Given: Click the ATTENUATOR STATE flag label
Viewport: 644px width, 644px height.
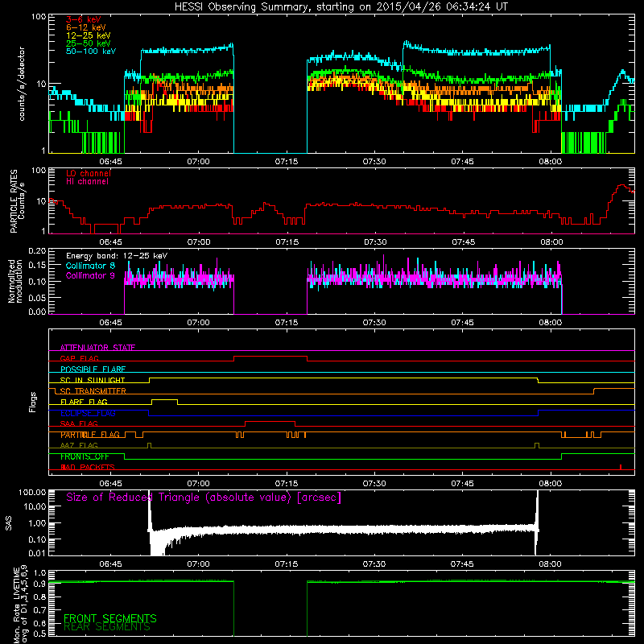Looking at the screenshot, I should (x=97, y=348).
